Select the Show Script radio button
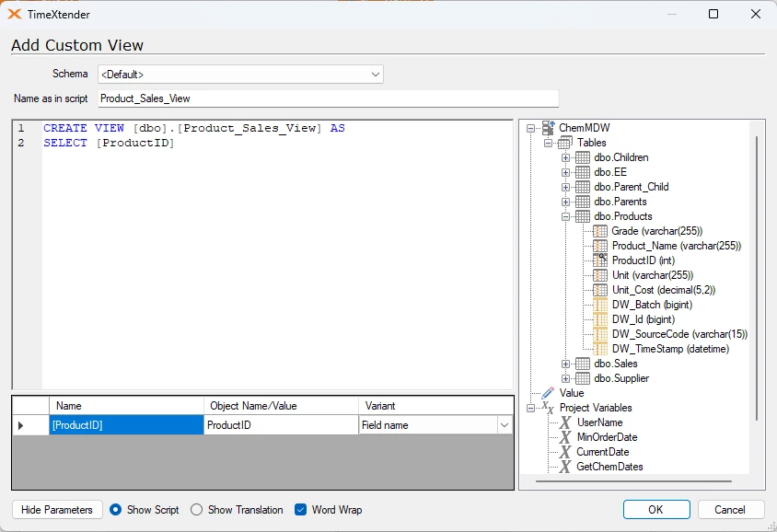The width and height of the screenshot is (777, 532). tap(115, 510)
